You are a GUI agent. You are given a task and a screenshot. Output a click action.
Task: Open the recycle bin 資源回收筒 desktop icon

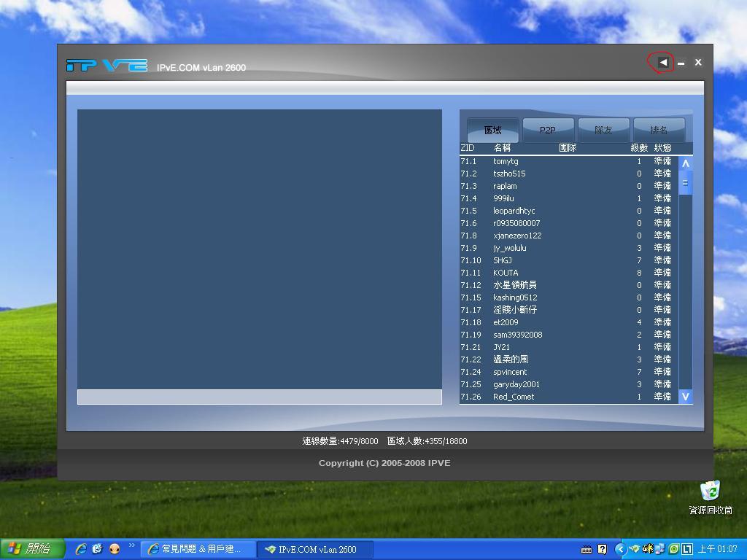click(711, 498)
